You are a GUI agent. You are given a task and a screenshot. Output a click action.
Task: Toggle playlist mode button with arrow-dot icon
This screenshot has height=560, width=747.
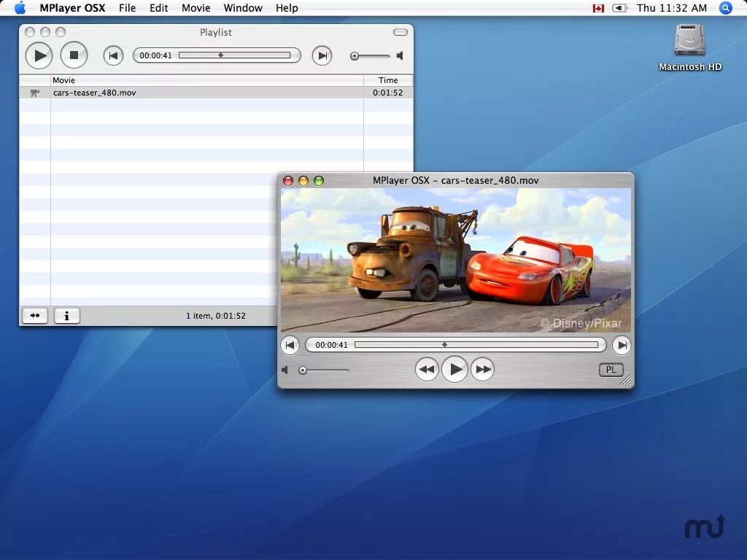click(35, 315)
